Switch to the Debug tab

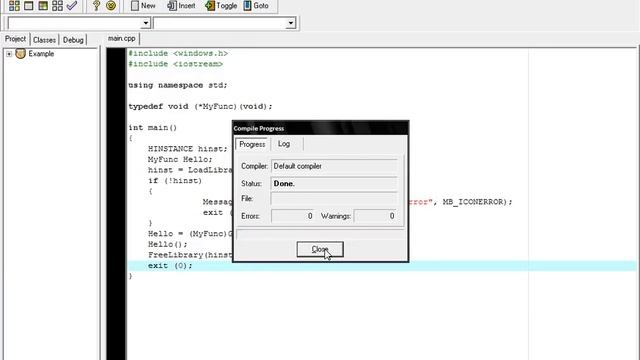(73, 40)
